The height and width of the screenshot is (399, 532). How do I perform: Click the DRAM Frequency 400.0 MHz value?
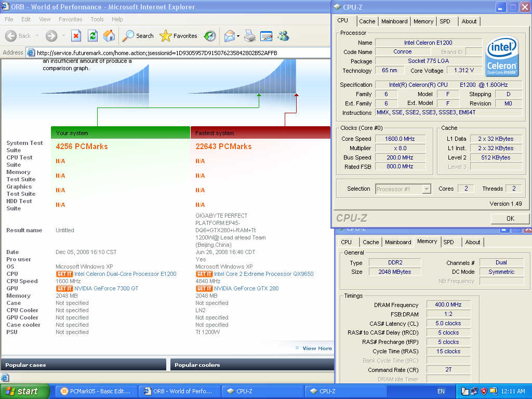tap(448, 304)
